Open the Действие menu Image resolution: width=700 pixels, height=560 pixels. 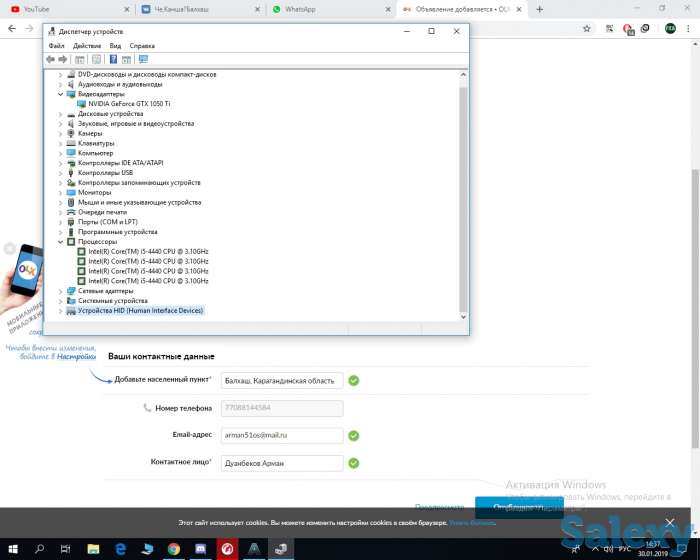(x=87, y=46)
